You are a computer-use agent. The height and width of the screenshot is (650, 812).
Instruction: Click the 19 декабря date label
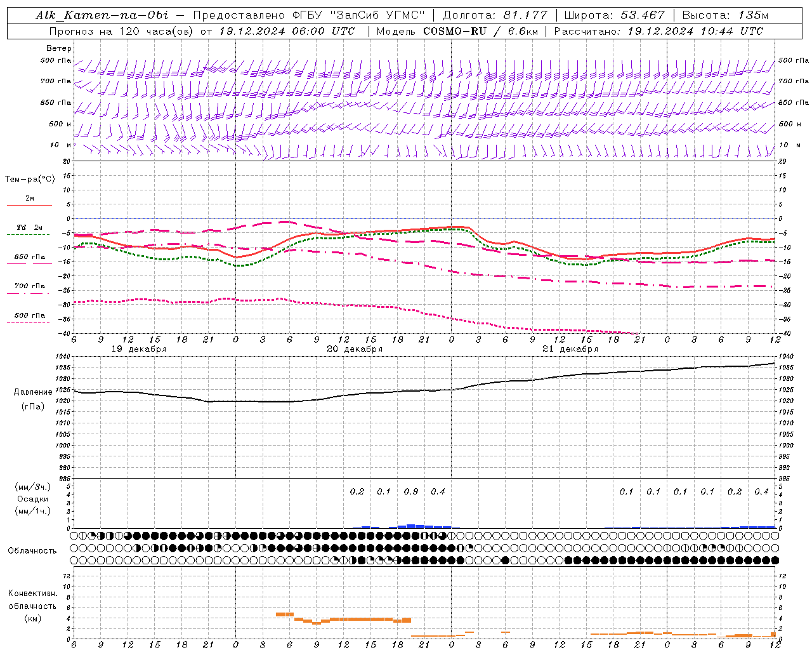click(139, 349)
